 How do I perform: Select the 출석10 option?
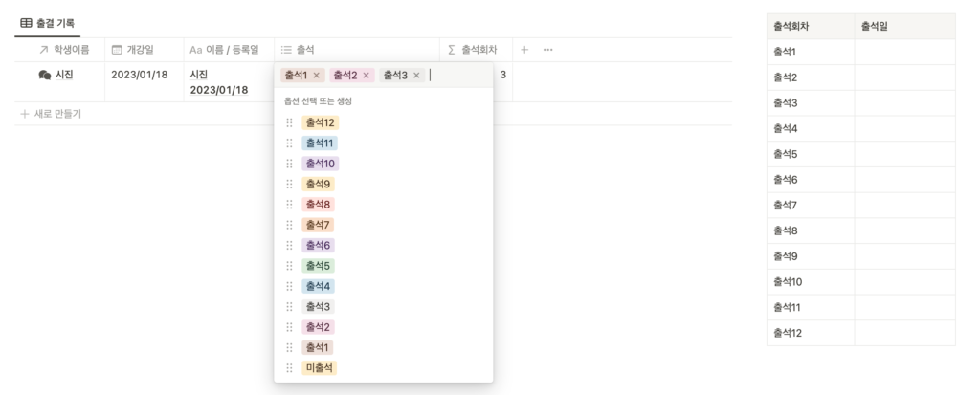[x=320, y=164]
